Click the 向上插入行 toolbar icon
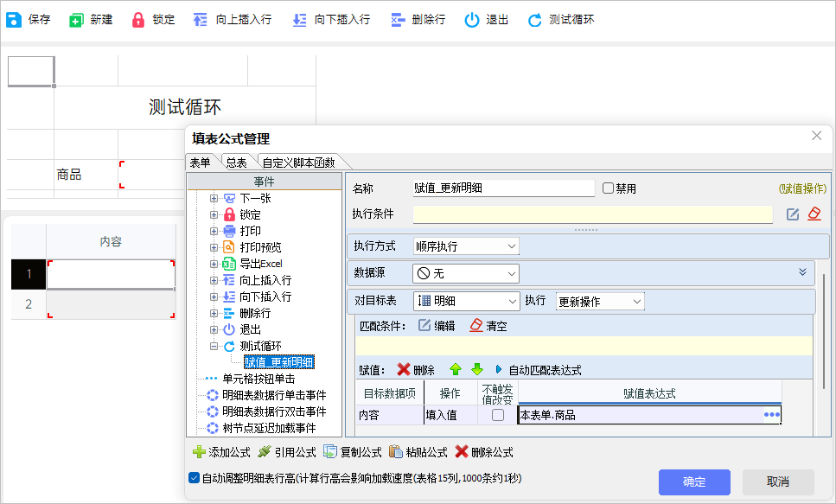 coord(201,20)
